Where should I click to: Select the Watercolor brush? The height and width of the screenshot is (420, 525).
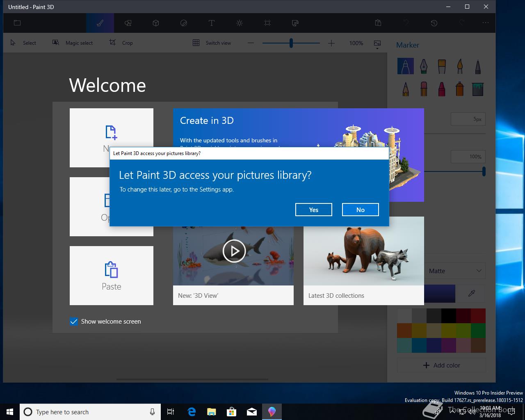(460, 66)
